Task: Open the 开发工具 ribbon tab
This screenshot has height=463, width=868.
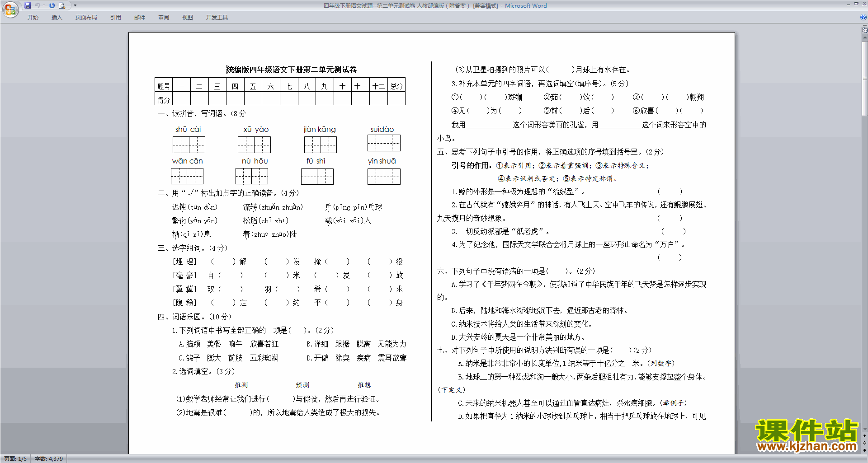Action: point(217,17)
